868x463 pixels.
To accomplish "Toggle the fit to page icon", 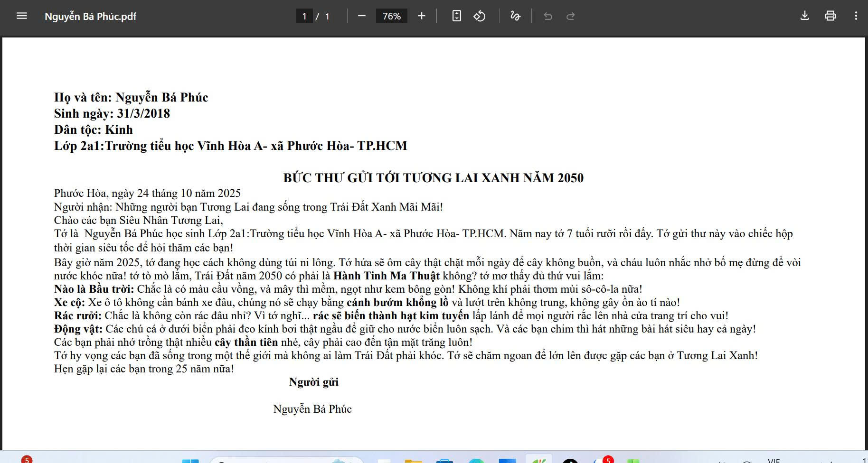I will click(456, 16).
